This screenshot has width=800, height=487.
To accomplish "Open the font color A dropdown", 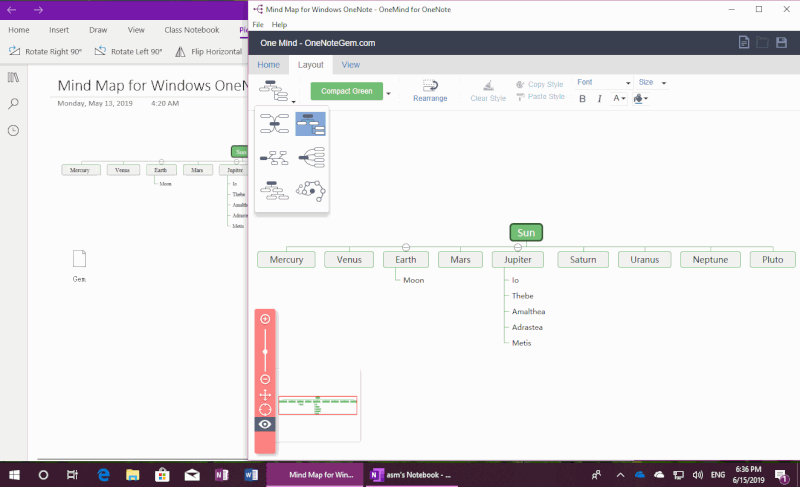I will click(619, 98).
